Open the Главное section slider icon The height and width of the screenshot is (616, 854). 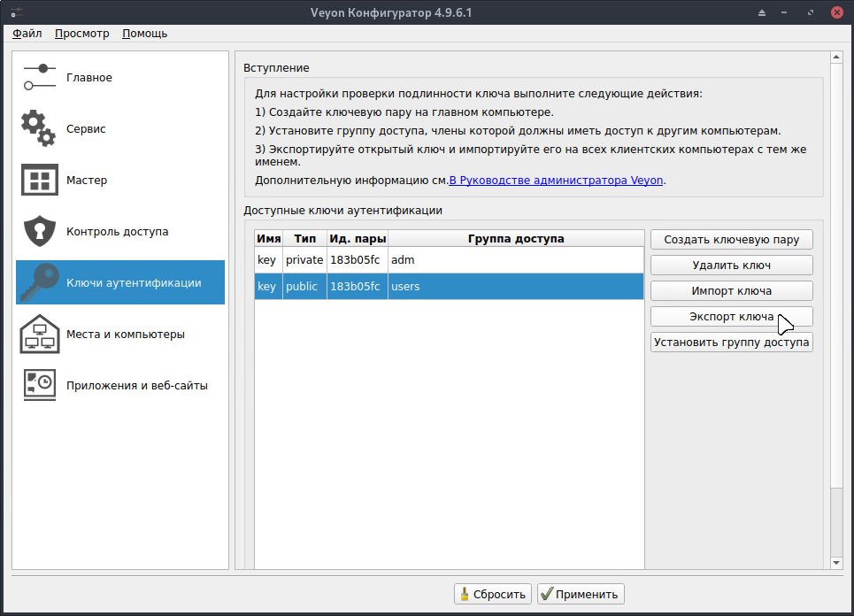pyautogui.click(x=40, y=77)
